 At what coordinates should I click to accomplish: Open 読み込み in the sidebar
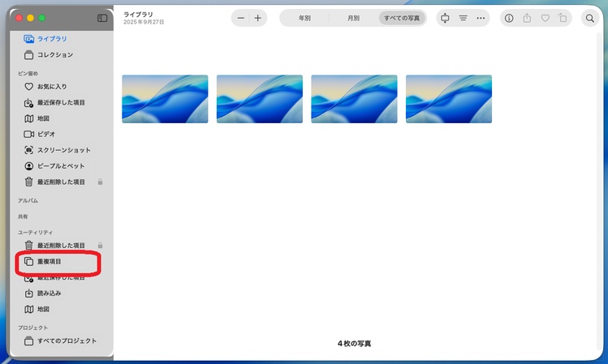pos(49,293)
